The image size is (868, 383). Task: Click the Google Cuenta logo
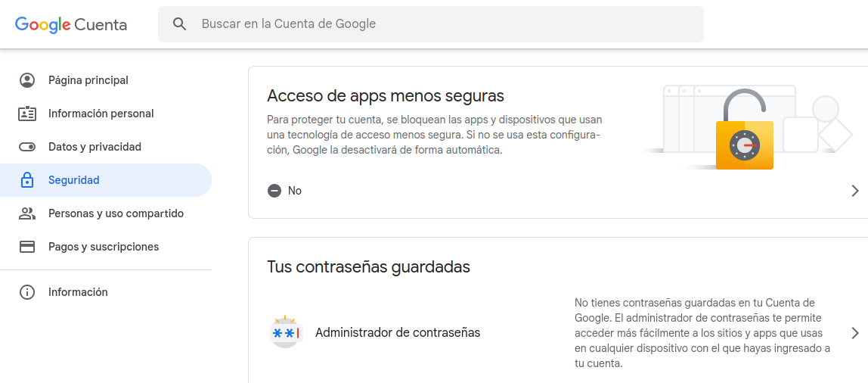(x=71, y=24)
